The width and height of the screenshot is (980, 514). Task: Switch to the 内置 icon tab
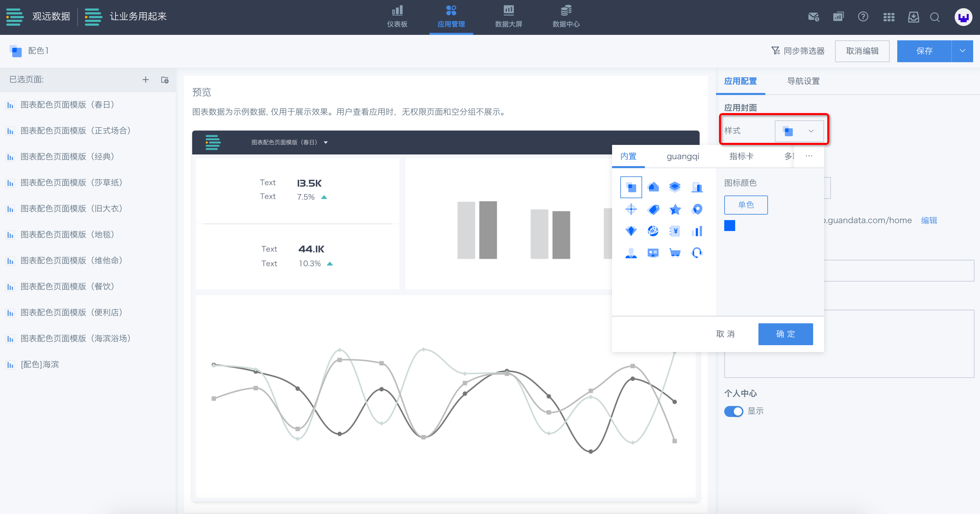click(x=628, y=156)
